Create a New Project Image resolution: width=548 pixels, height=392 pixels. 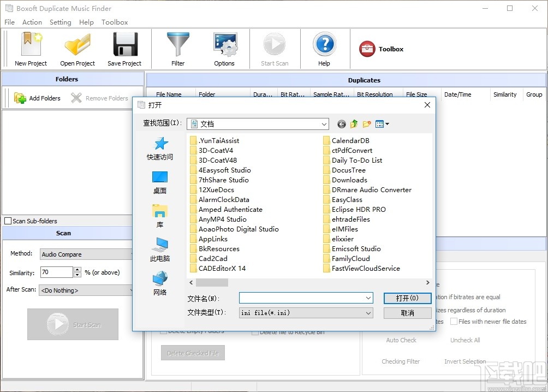click(x=30, y=49)
